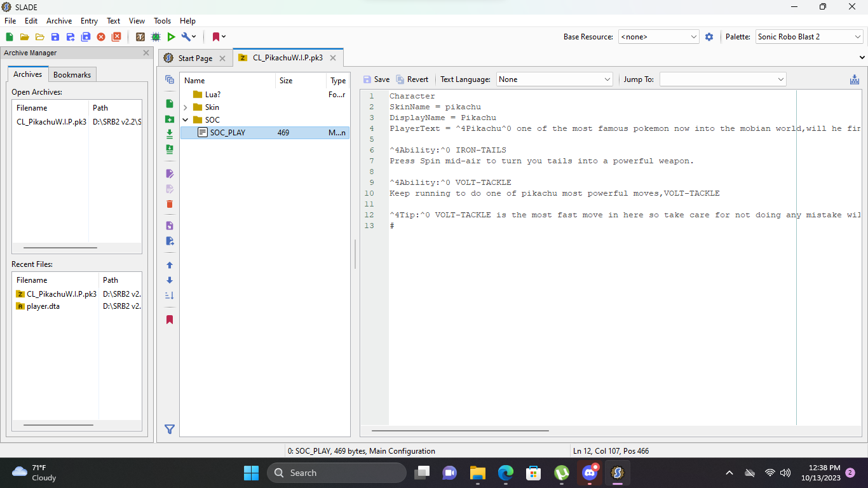868x488 pixels.
Task: Run the archive using green play icon
Action: click(x=171, y=37)
